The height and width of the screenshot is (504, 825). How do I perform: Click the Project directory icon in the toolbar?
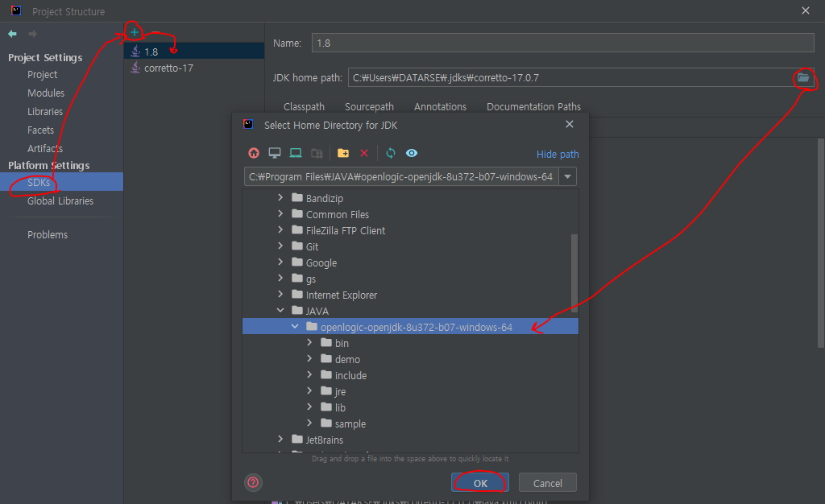click(296, 153)
